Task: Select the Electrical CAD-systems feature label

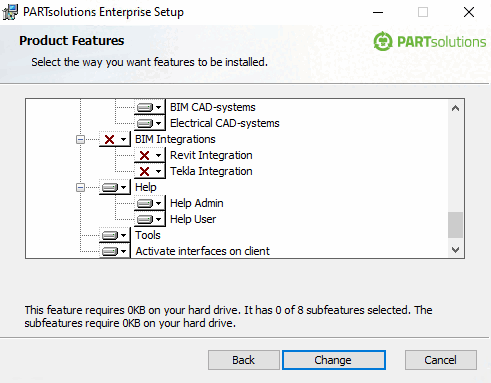Action: point(225,123)
